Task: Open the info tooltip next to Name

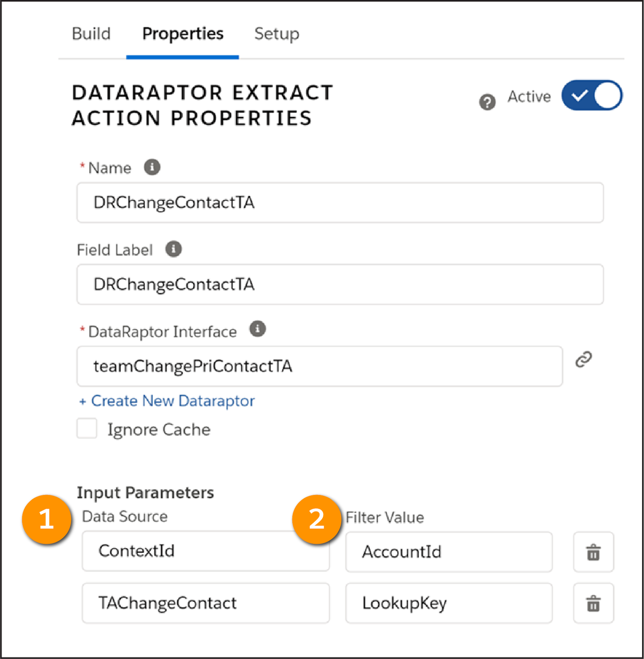Action: pyautogui.click(x=152, y=166)
